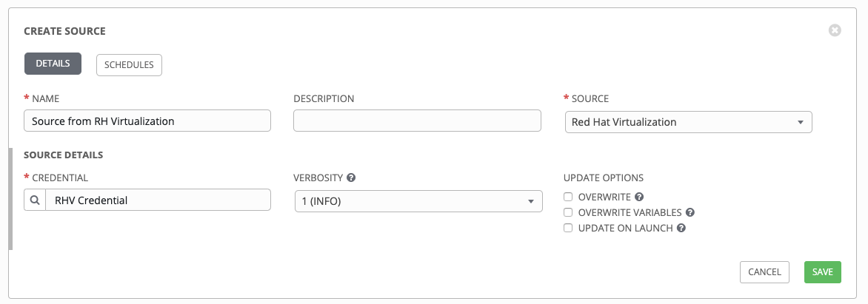Enable the Overwrite checkbox
This screenshot has width=868, height=304.
[x=568, y=197]
